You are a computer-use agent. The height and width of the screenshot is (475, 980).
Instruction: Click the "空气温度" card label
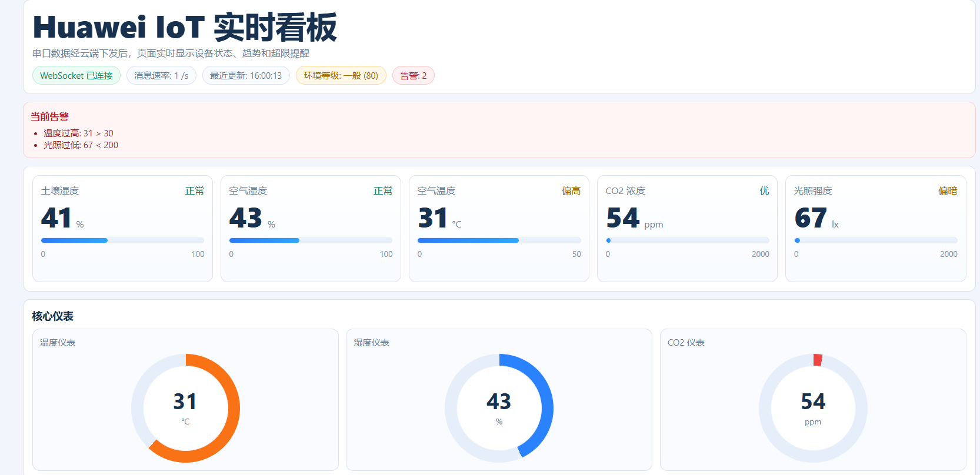tap(436, 191)
